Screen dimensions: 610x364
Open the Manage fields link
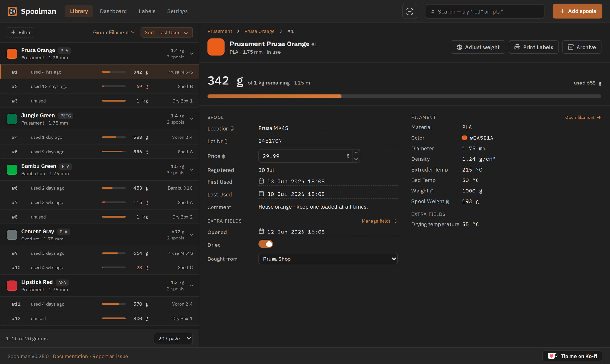[379, 221]
